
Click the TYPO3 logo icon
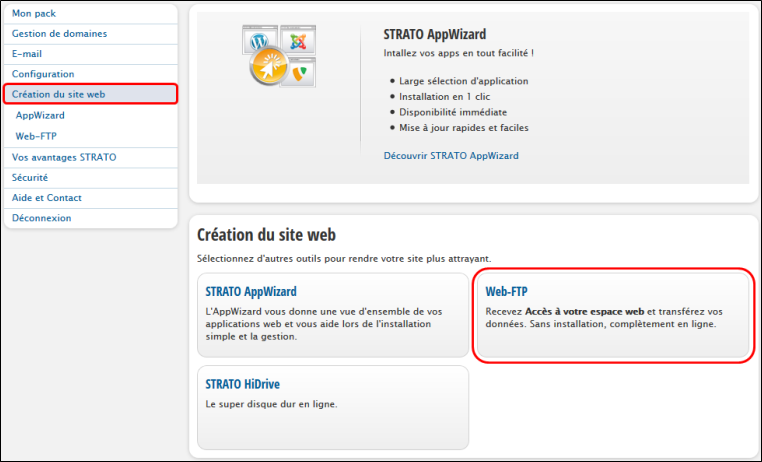(300, 73)
